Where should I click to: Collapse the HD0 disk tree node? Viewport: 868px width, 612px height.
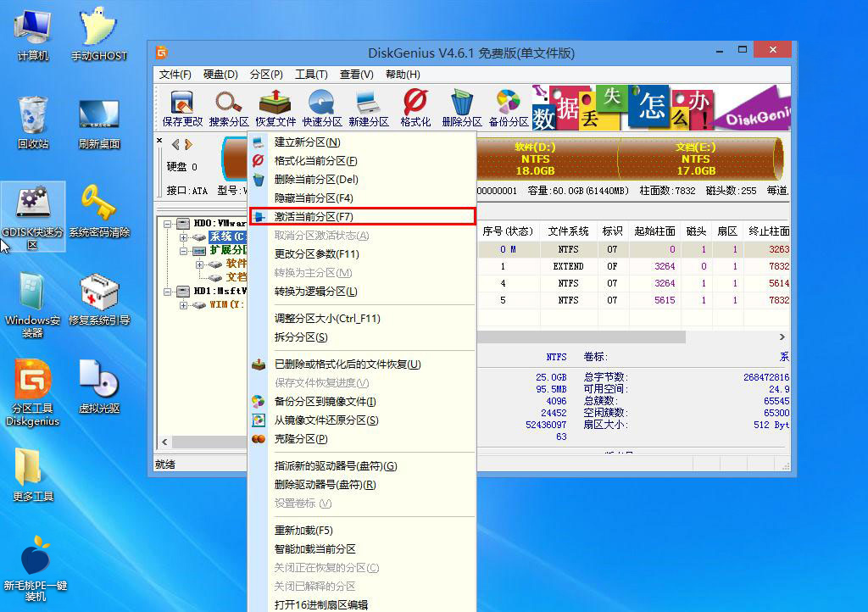click(x=167, y=224)
